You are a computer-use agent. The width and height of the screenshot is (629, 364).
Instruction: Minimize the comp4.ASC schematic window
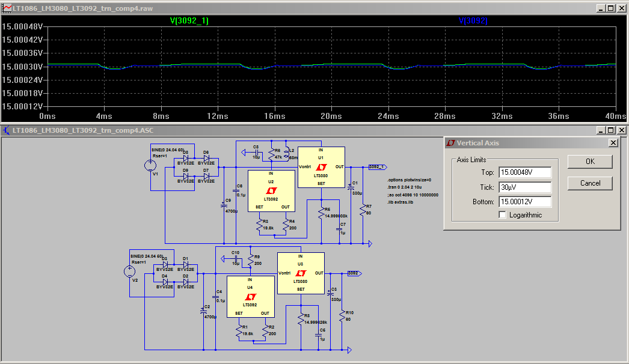[601, 130]
